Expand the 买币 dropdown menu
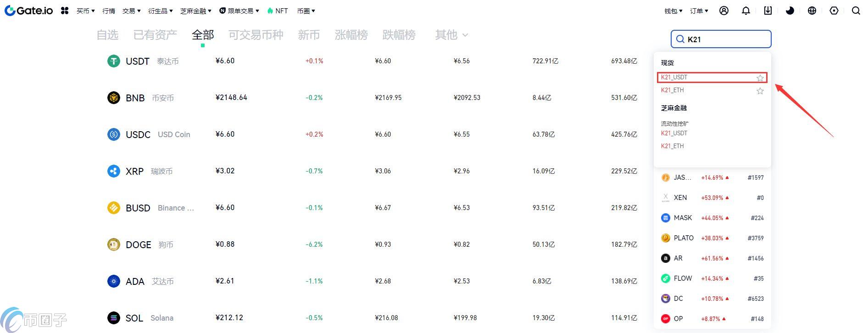This screenshot has height=333, width=868. tap(85, 11)
